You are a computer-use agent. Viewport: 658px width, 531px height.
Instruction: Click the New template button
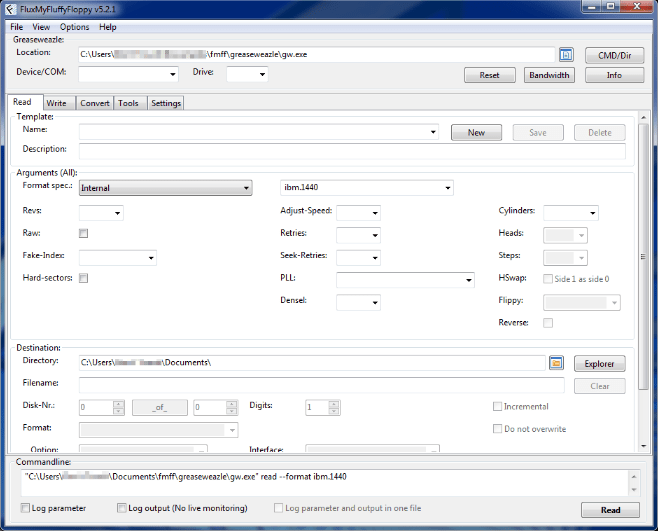point(476,132)
